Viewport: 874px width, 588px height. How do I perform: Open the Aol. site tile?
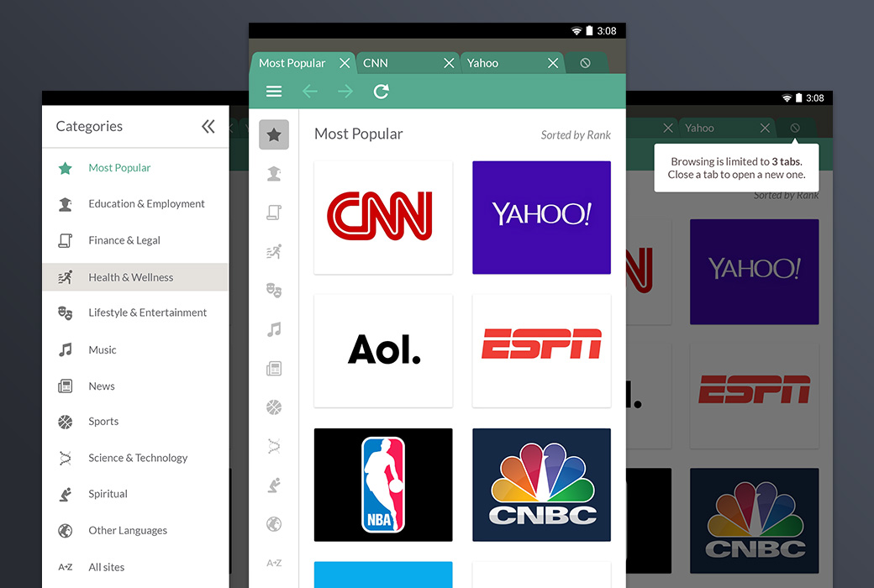(383, 350)
